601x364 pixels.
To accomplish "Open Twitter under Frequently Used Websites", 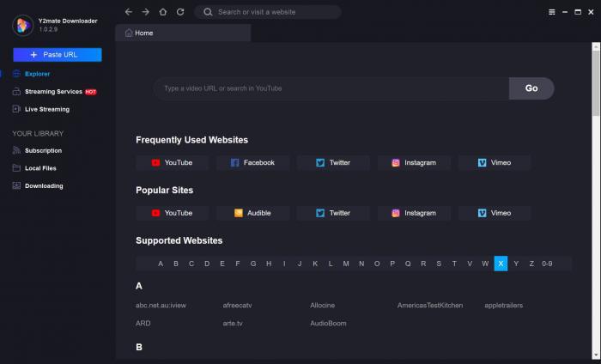I will 333,163.
